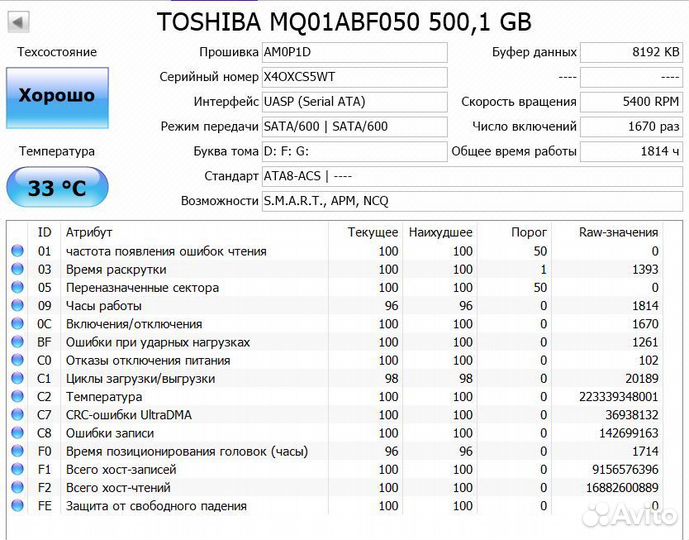Select the status dot for attribute C1
Screen dimensions: 689x540
[18, 378]
